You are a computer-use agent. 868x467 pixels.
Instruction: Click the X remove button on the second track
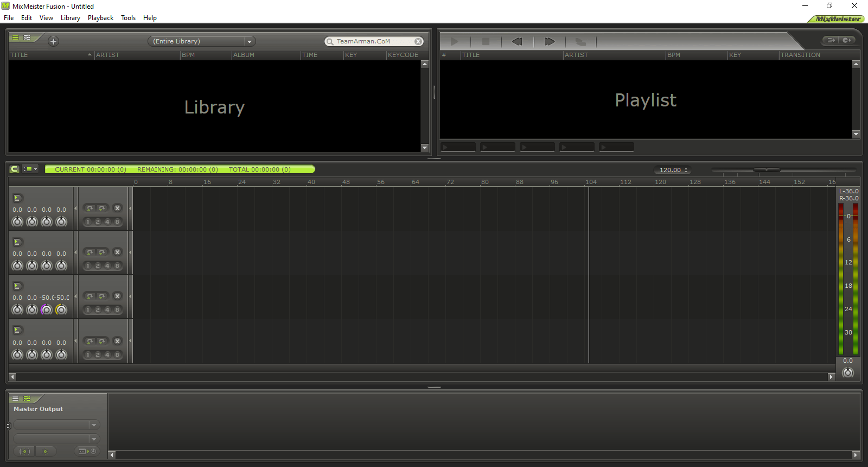(x=117, y=252)
